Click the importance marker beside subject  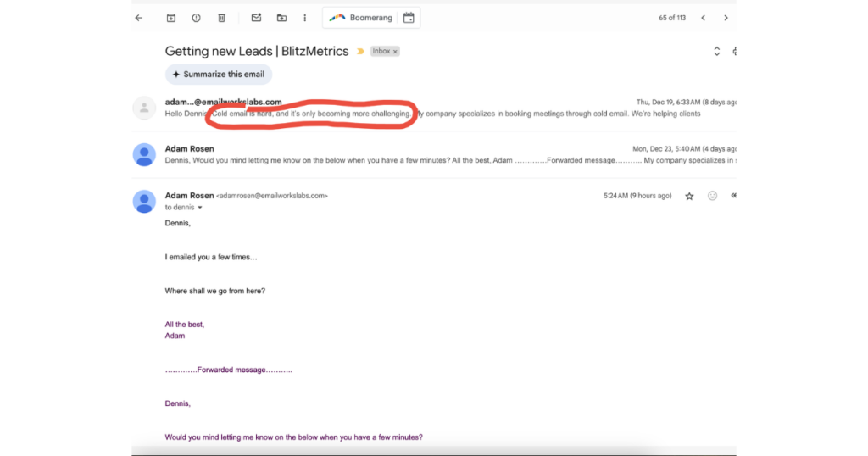tap(360, 51)
